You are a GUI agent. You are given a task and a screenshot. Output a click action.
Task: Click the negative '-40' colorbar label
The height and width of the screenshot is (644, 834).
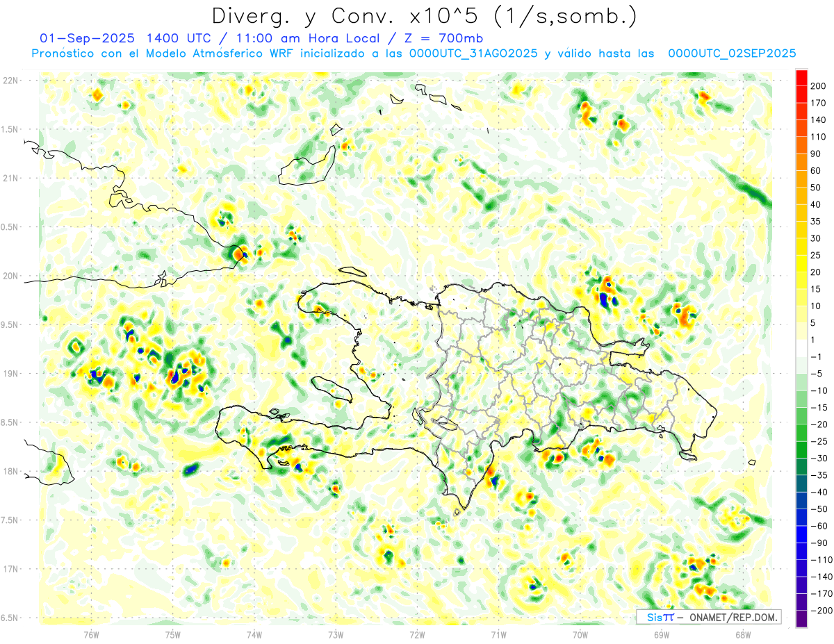point(820,493)
